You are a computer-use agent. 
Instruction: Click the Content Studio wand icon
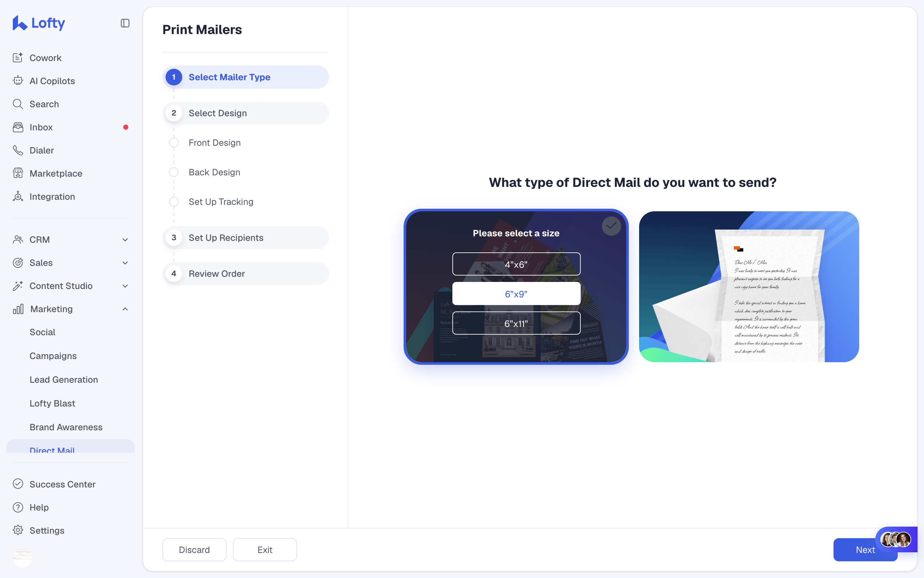click(x=18, y=286)
